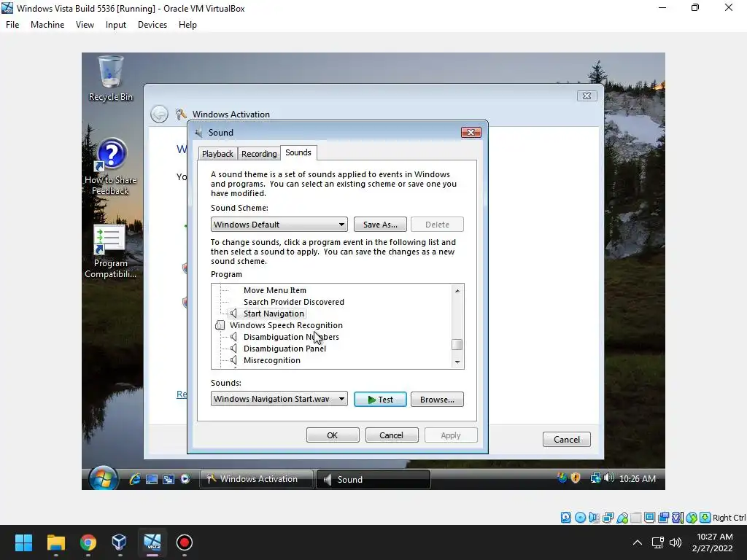The height and width of the screenshot is (560, 747).
Task: Switch to Playback tab
Action: 217,154
